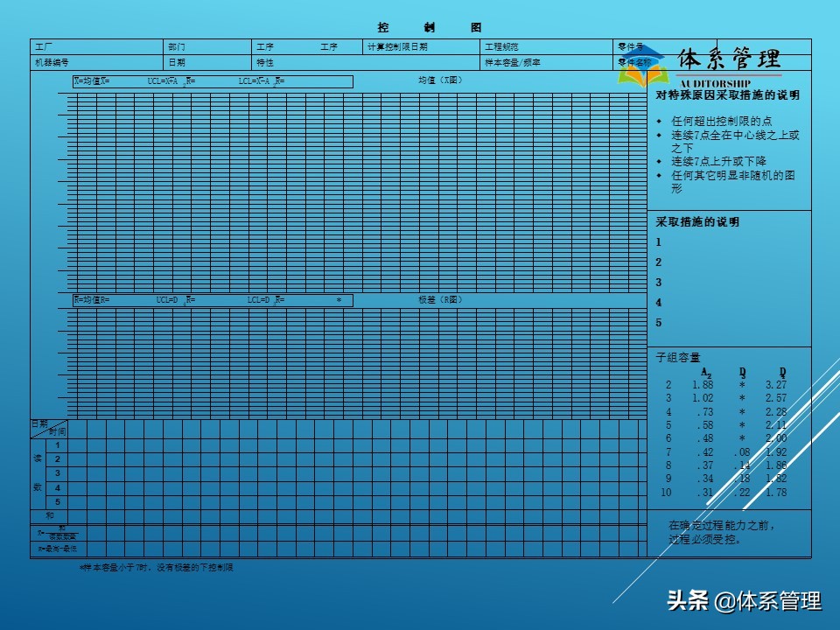The width and height of the screenshot is (840, 630).
Task: Click the R=最高-最低 row label
Action: [58, 549]
